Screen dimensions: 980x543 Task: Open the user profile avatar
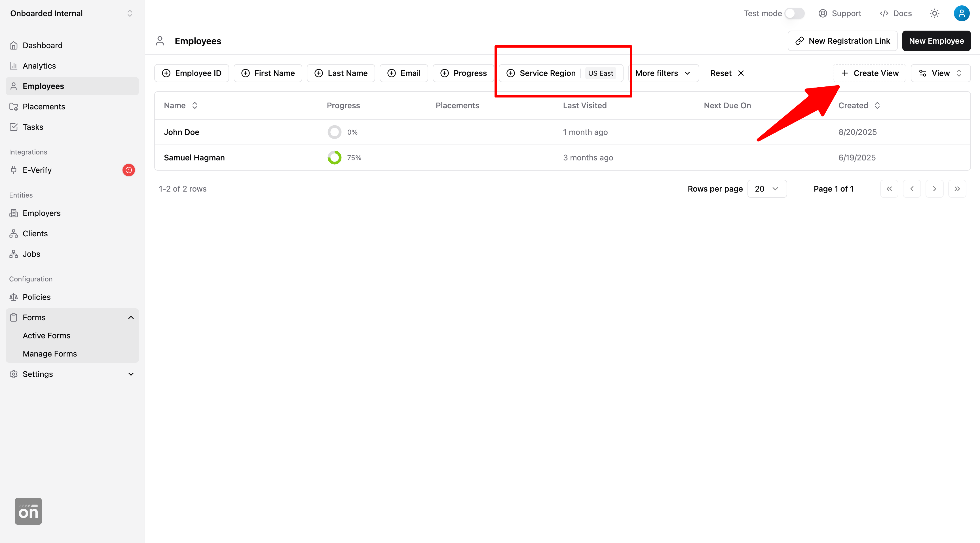click(x=961, y=13)
